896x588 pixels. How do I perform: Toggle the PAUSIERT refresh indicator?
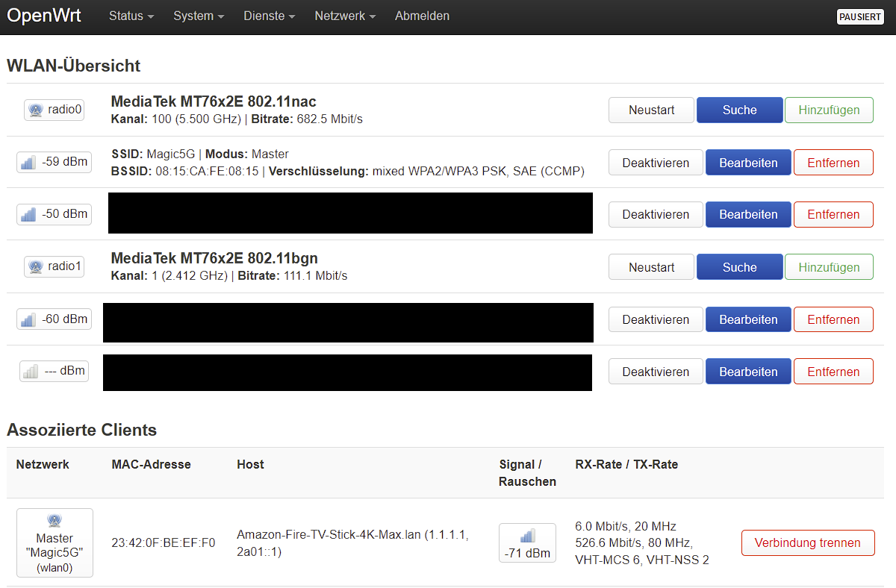860,17
